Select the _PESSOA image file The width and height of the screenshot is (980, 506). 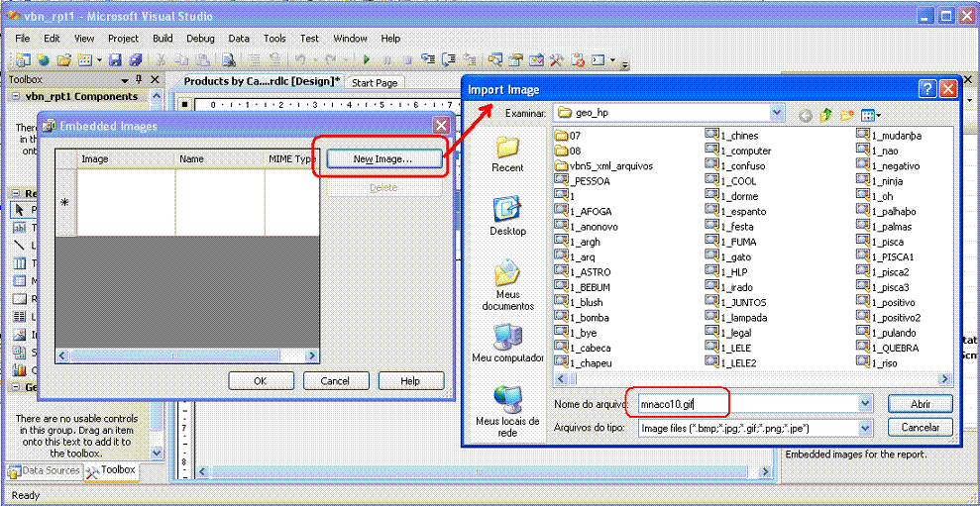pyautogui.click(x=582, y=181)
